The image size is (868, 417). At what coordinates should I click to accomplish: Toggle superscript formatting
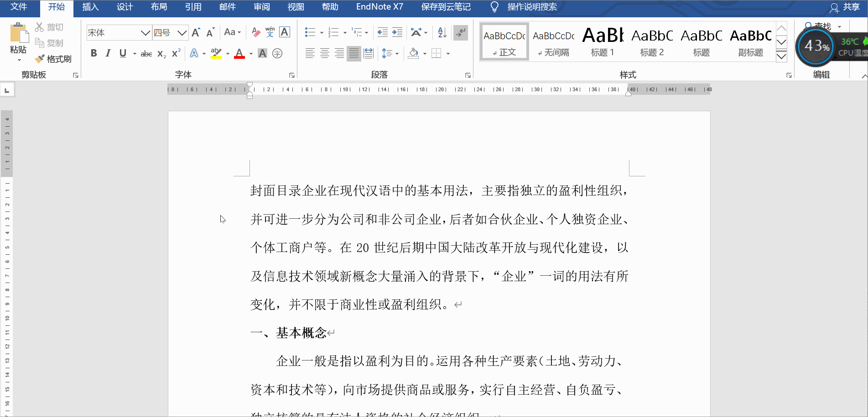click(175, 53)
